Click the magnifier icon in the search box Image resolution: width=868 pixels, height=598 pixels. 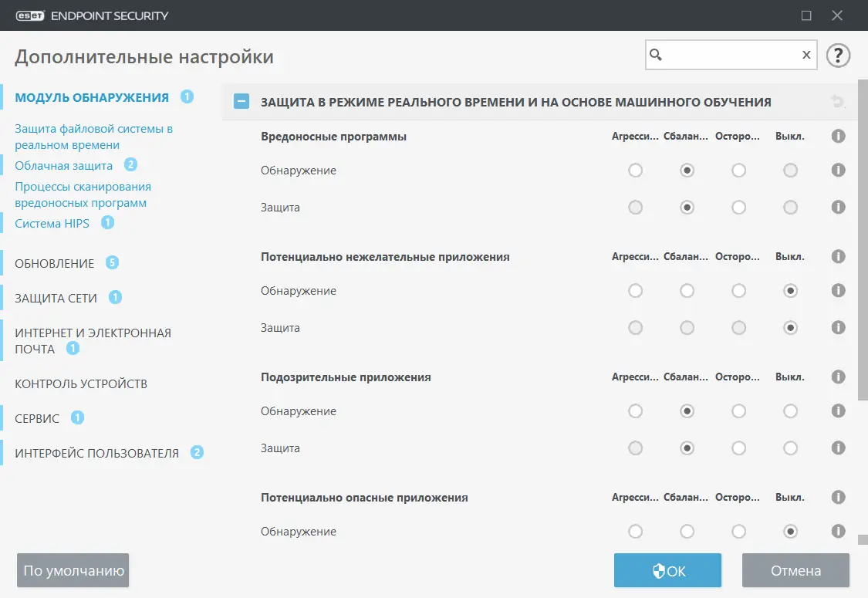[655, 55]
